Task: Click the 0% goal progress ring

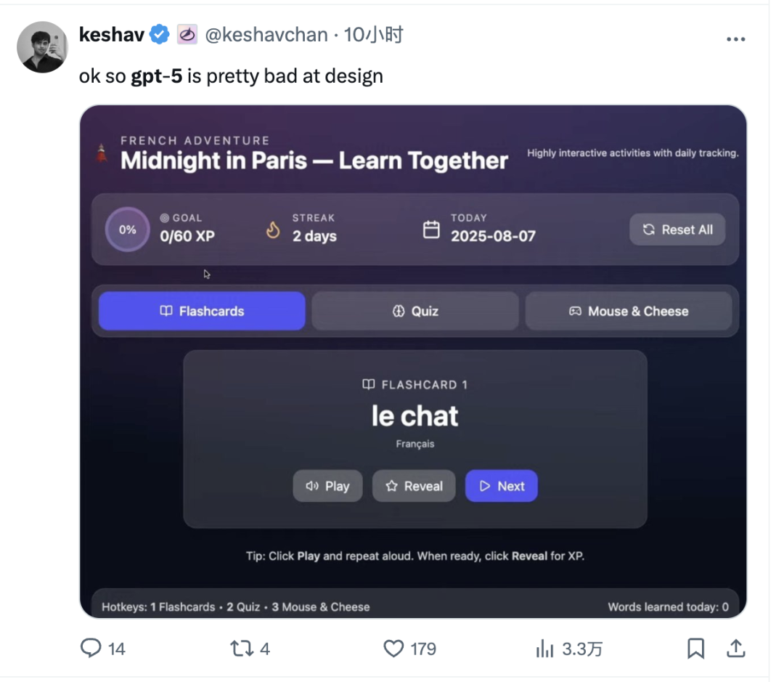Action: click(128, 230)
